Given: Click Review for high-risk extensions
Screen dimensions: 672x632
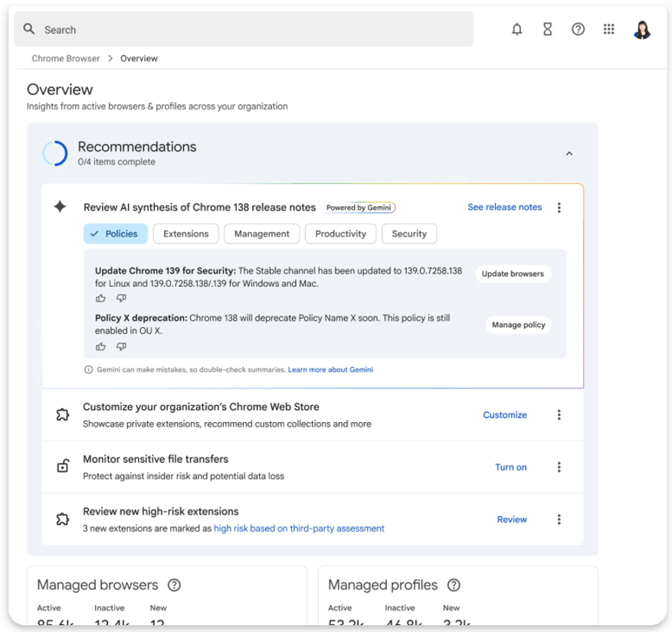Looking at the screenshot, I should pos(512,519).
